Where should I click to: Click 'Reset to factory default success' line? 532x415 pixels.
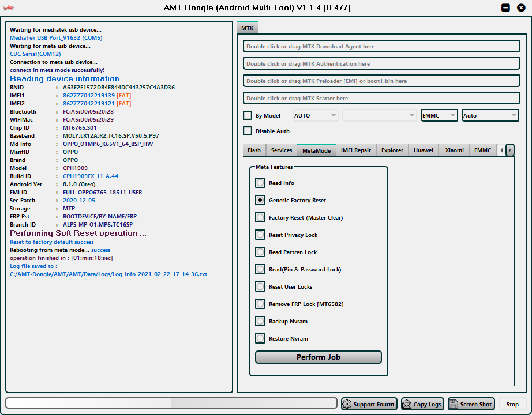51,242
